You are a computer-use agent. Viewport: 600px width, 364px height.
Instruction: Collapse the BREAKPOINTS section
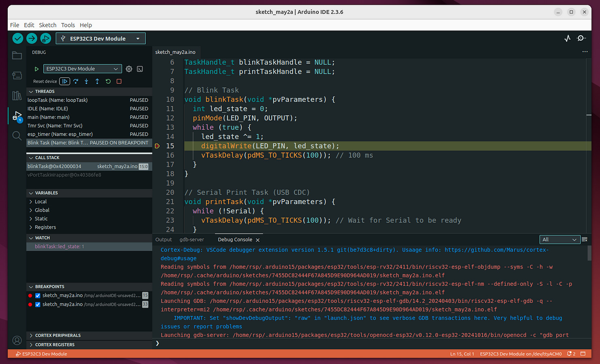[89, 287]
